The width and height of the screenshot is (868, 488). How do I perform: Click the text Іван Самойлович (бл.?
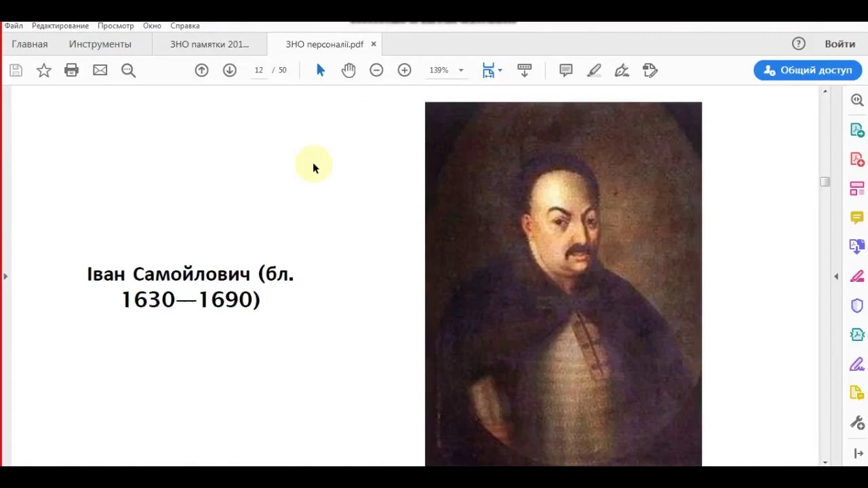191,274
